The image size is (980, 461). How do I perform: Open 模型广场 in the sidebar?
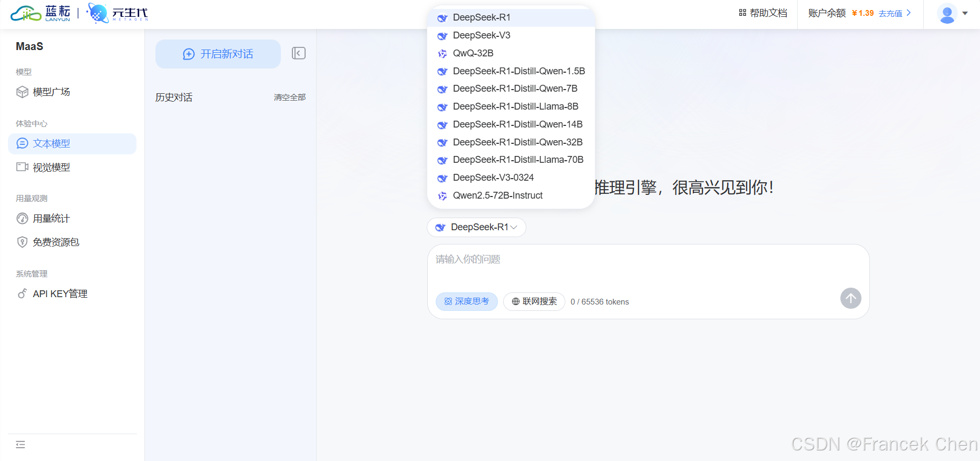72,92
